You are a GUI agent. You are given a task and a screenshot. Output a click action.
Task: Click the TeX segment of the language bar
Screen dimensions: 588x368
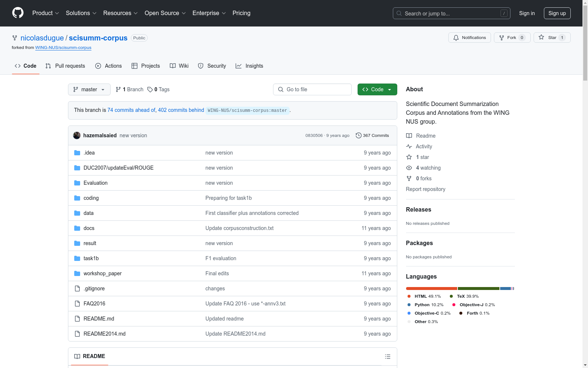pos(478,289)
